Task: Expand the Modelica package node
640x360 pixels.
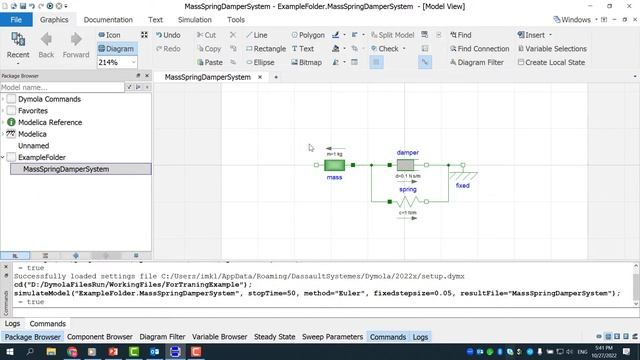Action: [3, 134]
